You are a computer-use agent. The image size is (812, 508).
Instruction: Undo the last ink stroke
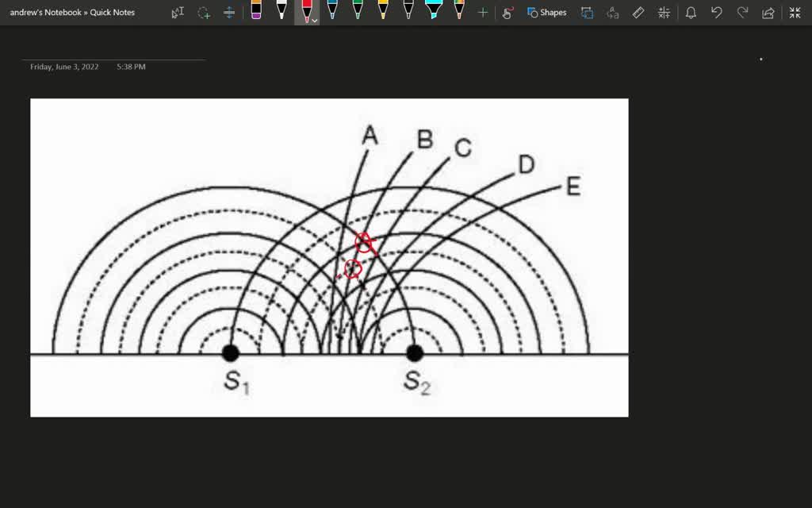pyautogui.click(x=717, y=13)
